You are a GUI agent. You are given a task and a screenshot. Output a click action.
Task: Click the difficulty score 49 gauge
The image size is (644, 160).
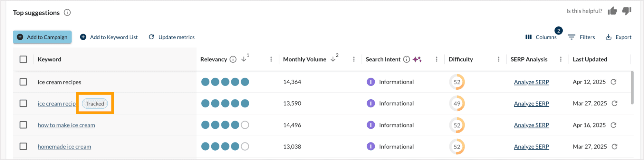[x=457, y=104]
